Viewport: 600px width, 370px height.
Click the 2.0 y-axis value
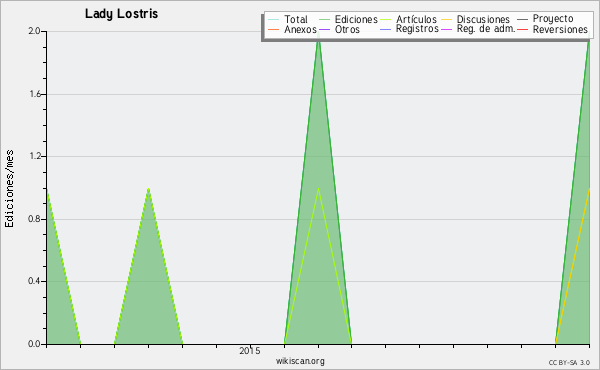34,31
